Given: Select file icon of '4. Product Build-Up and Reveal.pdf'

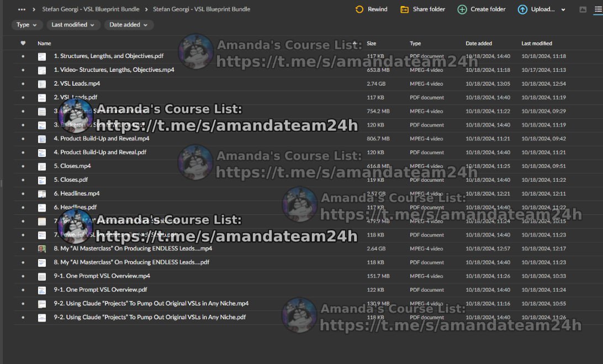Looking at the screenshot, I should click(42, 153).
